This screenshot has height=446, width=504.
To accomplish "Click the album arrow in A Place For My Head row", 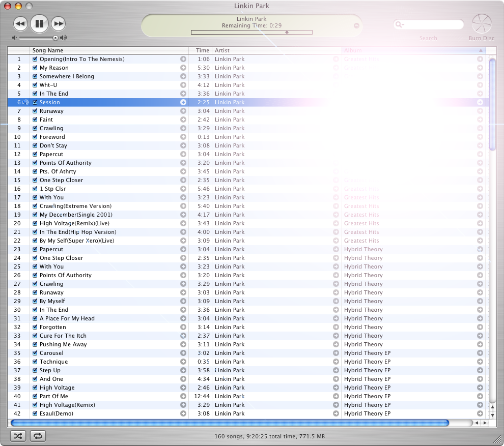I will (x=480, y=318).
